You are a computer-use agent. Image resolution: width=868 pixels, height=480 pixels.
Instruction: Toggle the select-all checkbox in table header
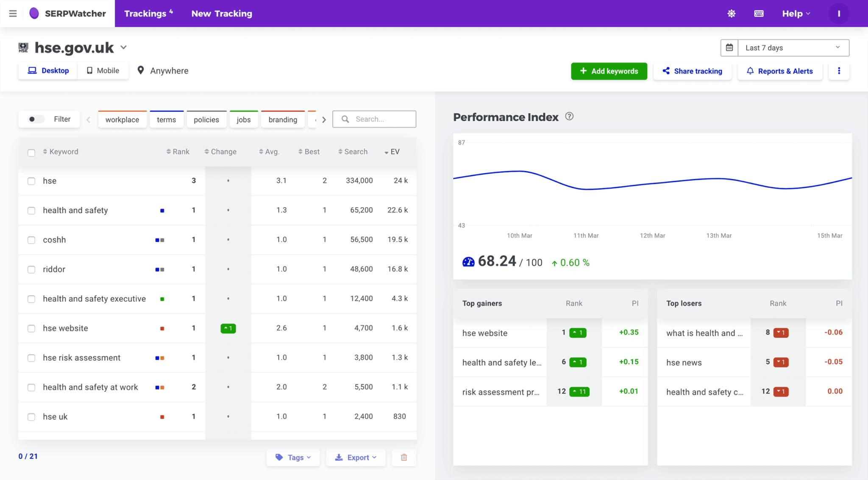(x=31, y=153)
